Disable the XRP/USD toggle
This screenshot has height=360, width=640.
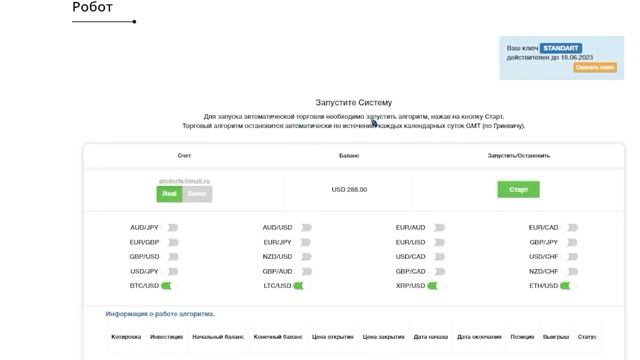pos(433,286)
